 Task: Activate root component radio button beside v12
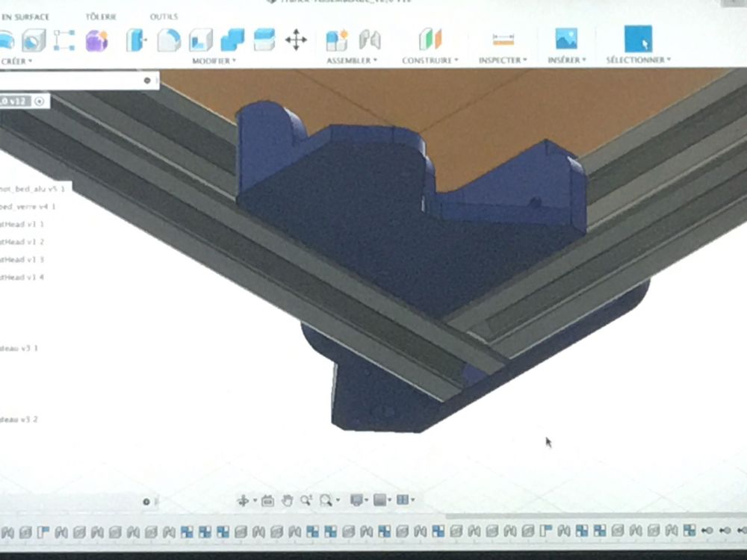[x=40, y=102]
